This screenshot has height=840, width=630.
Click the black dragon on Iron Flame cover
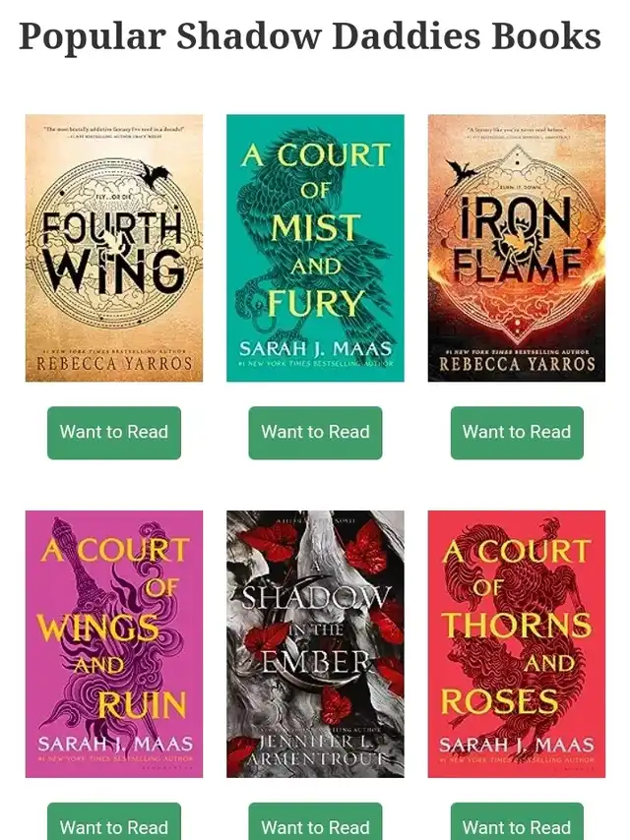tap(463, 171)
